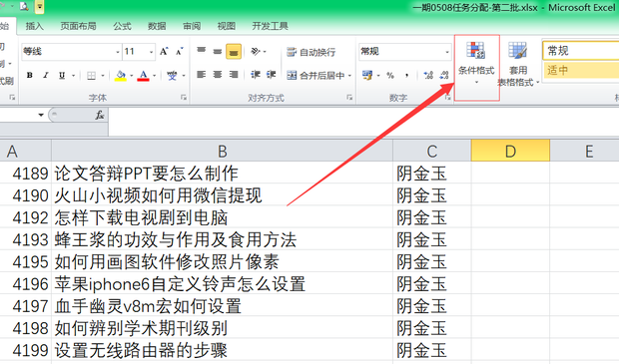
Task: Align cell text to the left
Action: point(202,75)
